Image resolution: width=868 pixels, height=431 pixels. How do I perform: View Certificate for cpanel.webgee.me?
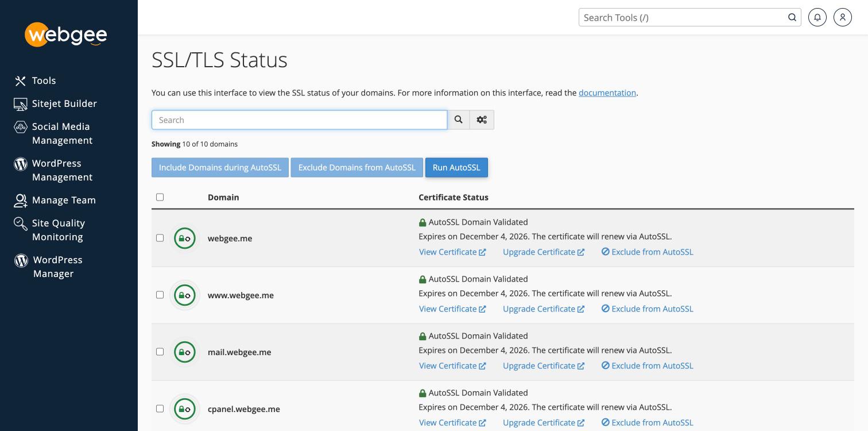point(452,422)
